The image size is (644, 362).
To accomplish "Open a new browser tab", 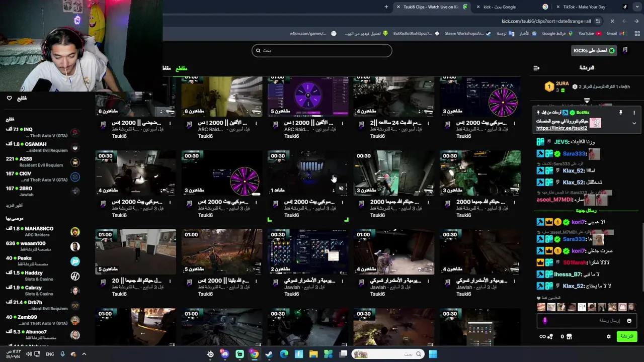I will pos(386,7).
